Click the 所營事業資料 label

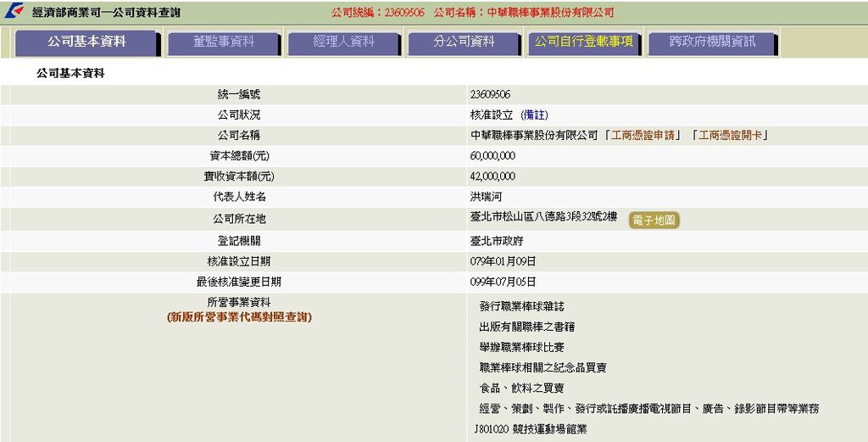pos(238,303)
